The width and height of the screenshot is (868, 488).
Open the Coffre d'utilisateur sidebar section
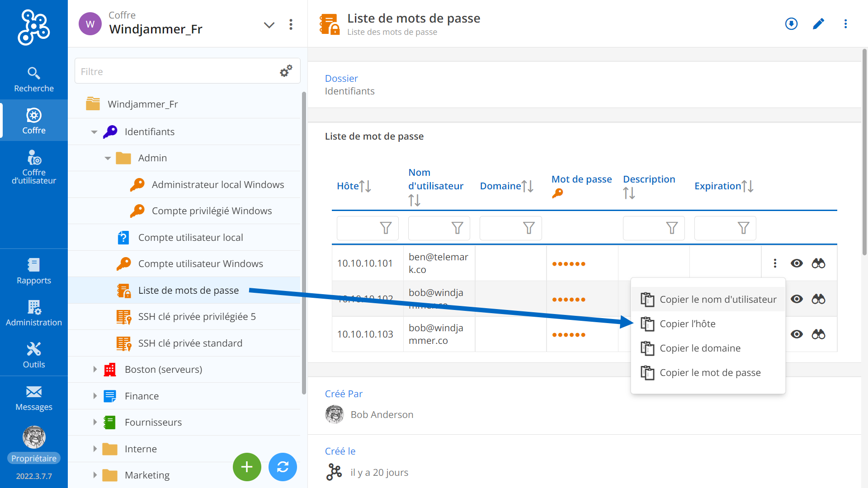point(33,167)
